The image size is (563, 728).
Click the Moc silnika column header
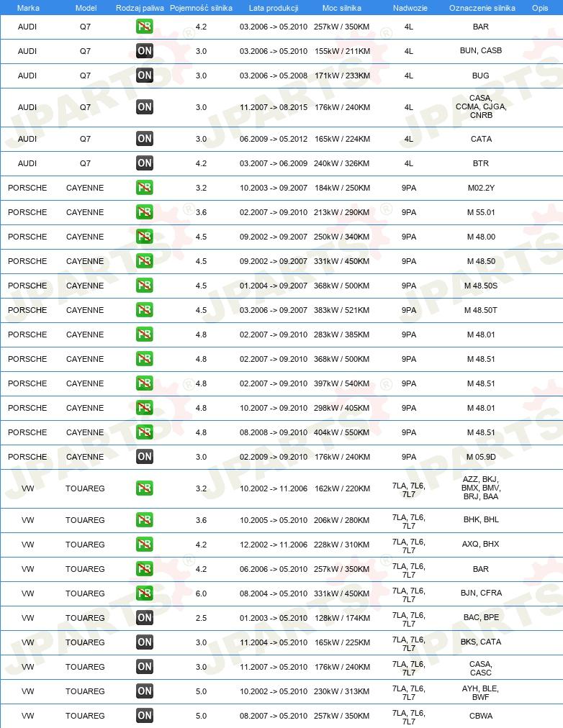point(342,8)
